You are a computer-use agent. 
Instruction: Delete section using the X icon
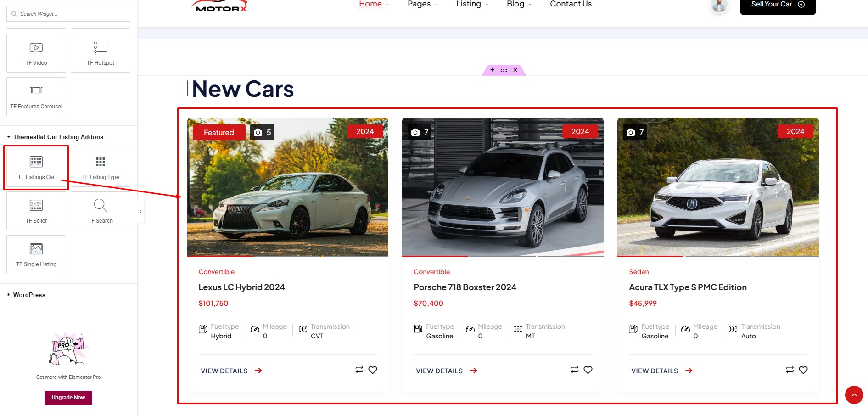515,70
